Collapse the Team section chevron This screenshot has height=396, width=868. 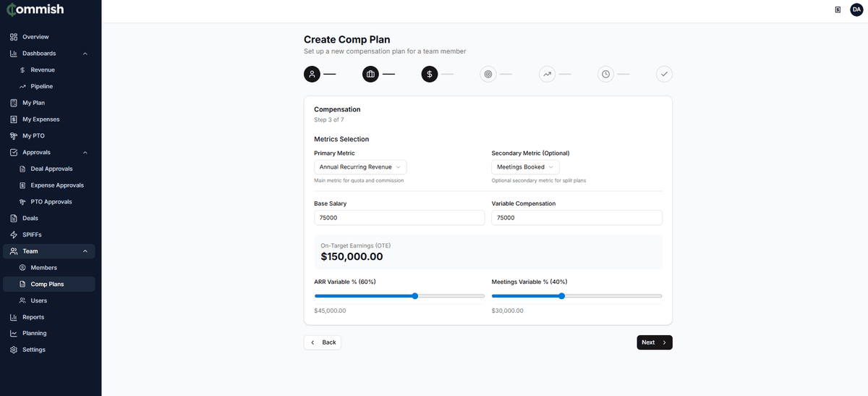coord(85,251)
